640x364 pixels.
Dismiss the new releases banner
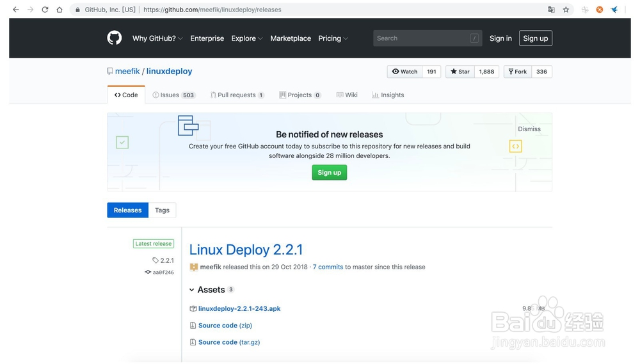(529, 129)
